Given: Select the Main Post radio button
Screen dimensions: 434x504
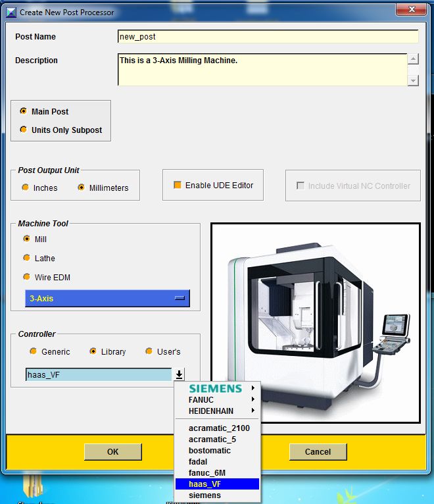Looking at the screenshot, I should click(x=23, y=111).
